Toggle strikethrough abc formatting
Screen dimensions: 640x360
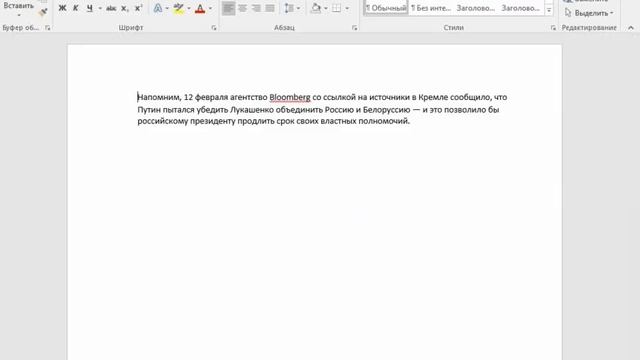(x=111, y=8)
